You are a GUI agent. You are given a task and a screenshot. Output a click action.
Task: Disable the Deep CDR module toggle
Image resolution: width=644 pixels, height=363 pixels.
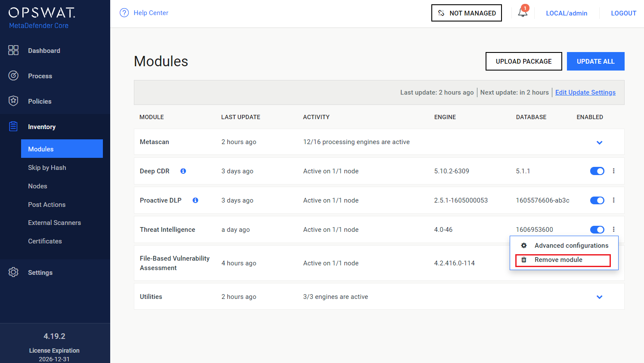click(597, 171)
